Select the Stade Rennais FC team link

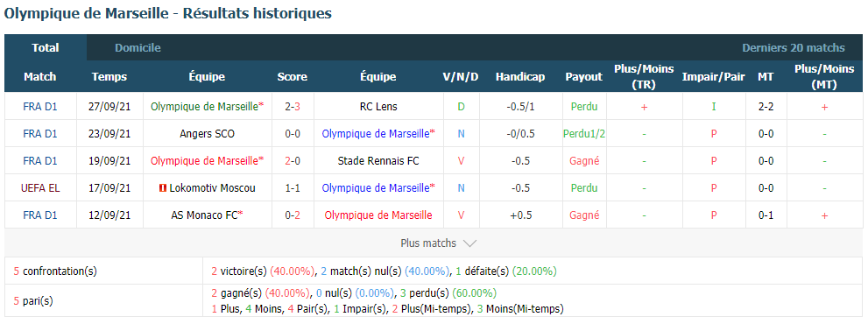tap(378, 161)
